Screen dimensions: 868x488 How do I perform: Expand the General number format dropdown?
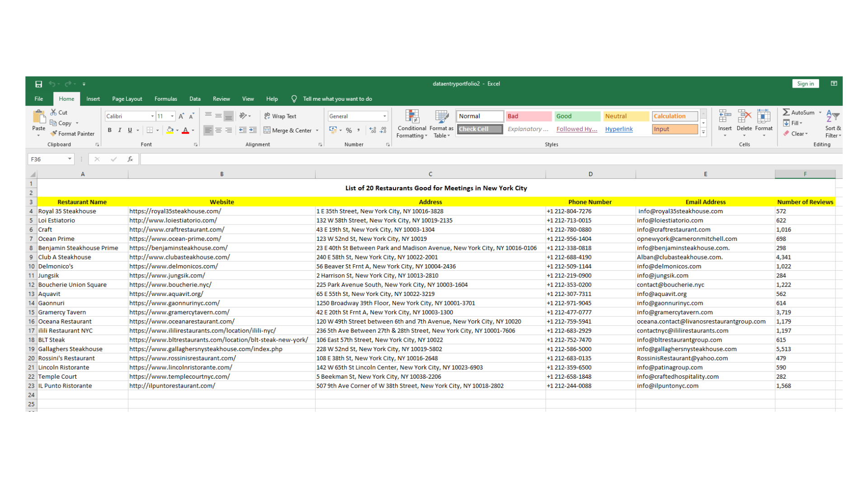pos(385,116)
